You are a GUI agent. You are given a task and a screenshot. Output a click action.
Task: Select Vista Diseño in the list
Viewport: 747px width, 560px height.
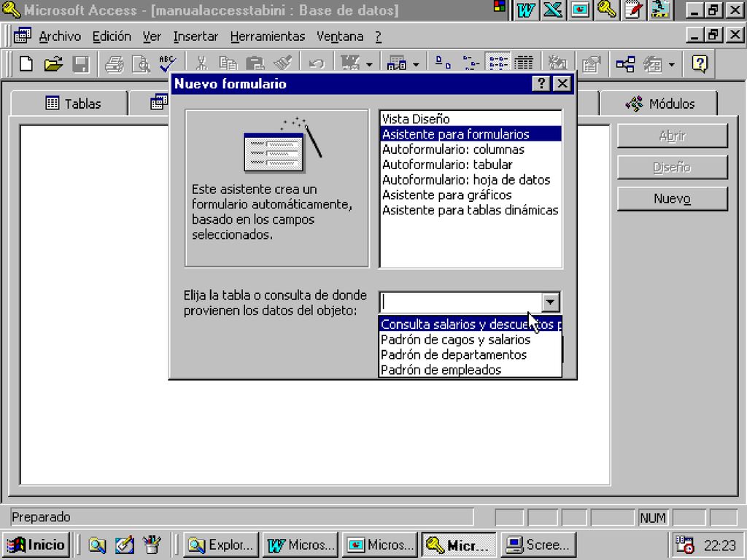(x=471, y=119)
